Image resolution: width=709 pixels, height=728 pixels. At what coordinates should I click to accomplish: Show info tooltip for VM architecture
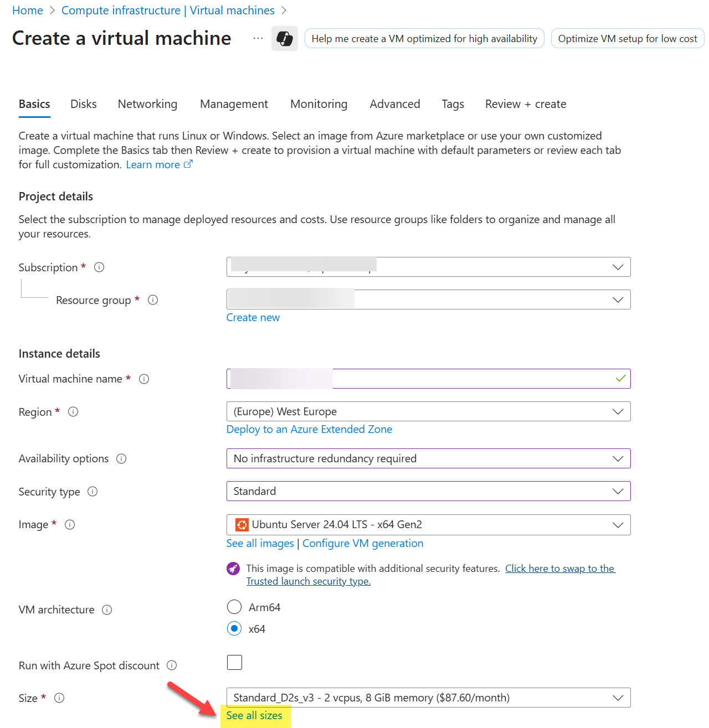[x=107, y=610]
